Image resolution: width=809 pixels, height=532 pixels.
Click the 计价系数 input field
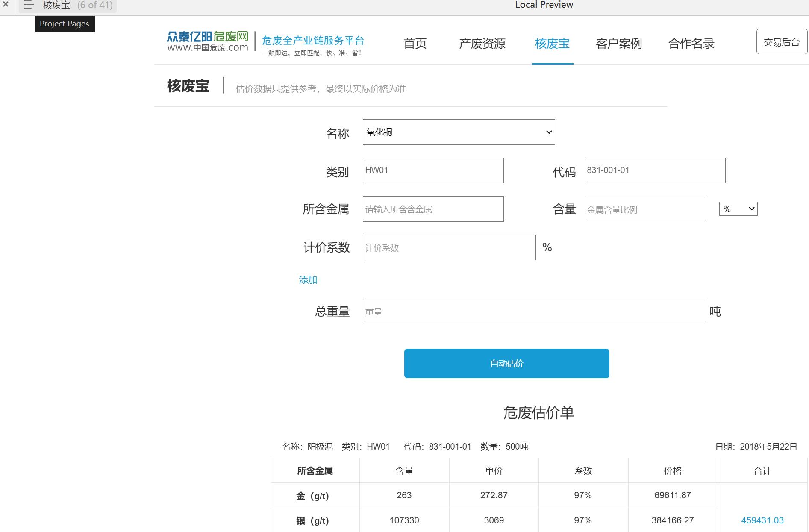[449, 247]
